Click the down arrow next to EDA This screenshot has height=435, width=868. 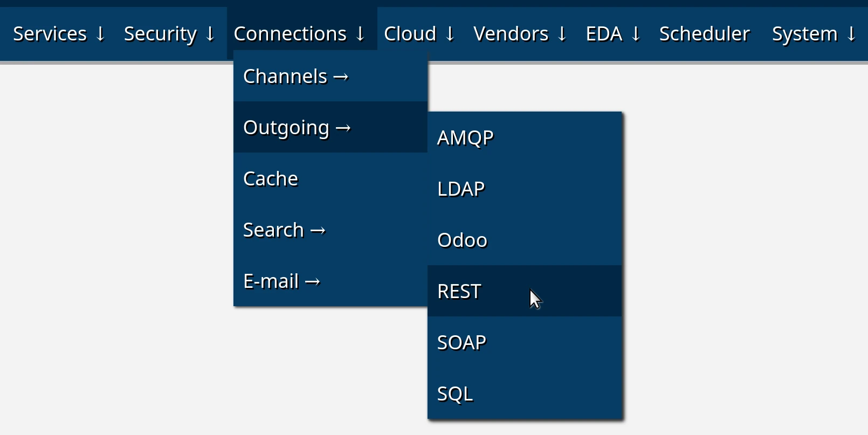tap(636, 34)
